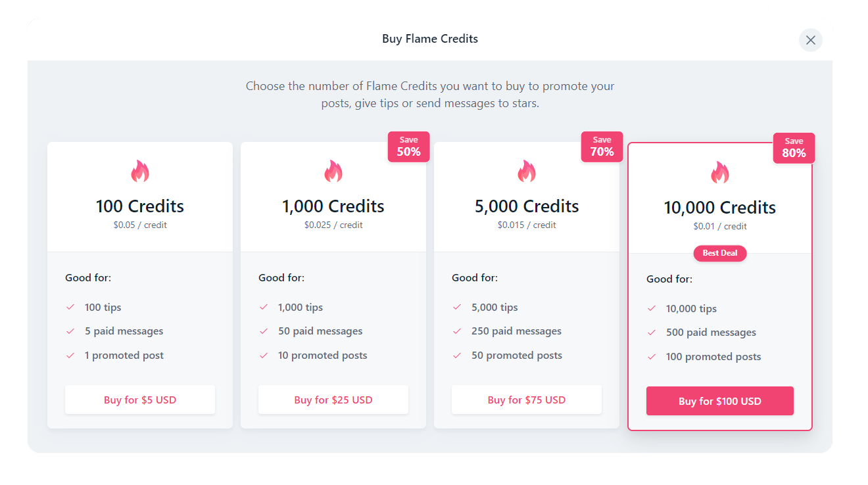868x485 pixels.
Task: Click the Best Deal badge
Action: 720,253
